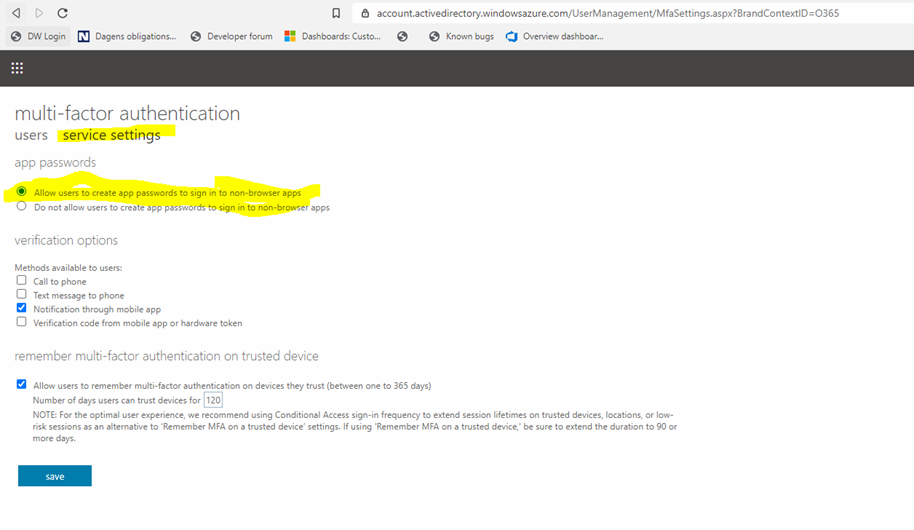Select Allow users to create app passwords
914x530 pixels.
pyautogui.click(x=22, y=192)
